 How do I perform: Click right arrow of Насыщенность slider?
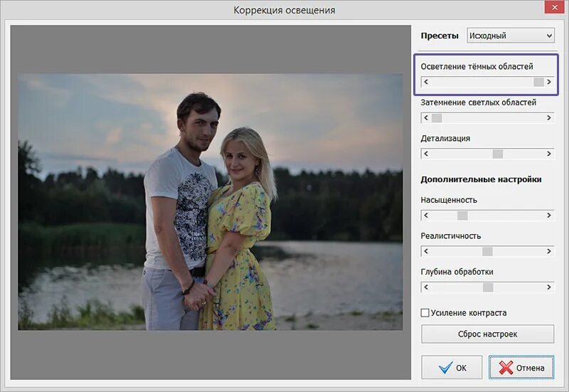pos(549,216)
